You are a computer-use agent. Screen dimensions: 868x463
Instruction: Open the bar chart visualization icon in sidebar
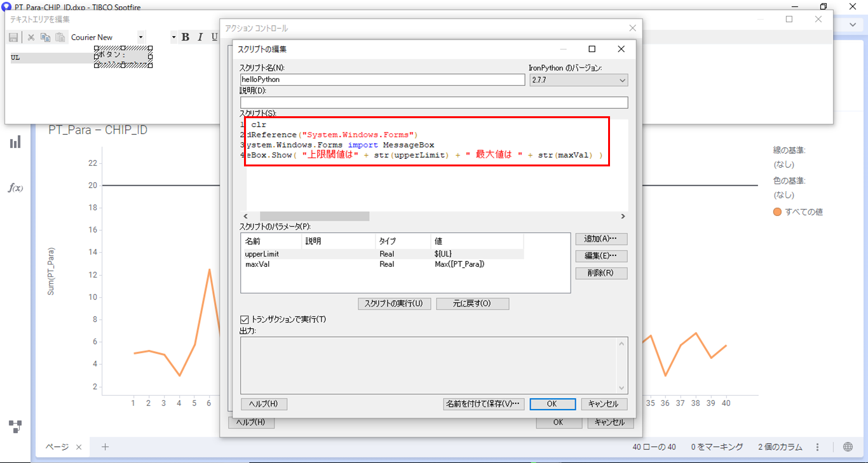(x=15, y=142)
